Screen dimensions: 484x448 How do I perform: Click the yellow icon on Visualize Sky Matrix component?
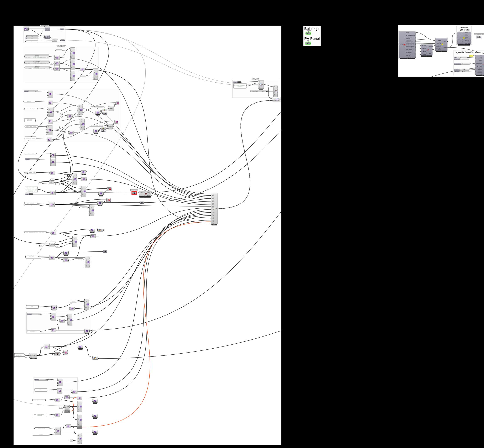[x=464, y=38]
